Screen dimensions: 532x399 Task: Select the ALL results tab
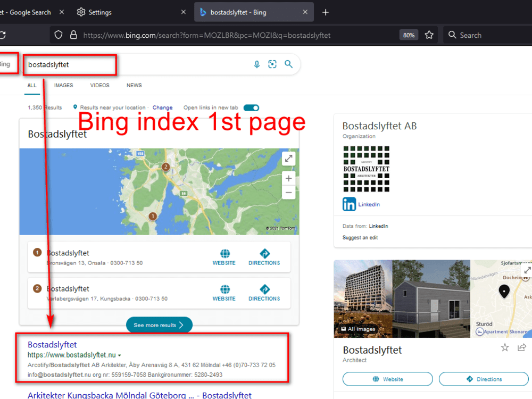coord(32,86)
